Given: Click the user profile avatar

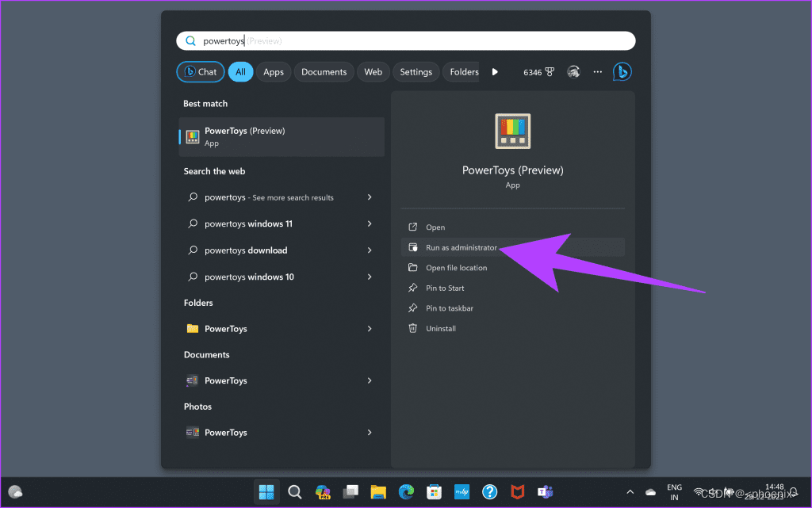Looking at the screenshot, I should (x=573, y=72).
